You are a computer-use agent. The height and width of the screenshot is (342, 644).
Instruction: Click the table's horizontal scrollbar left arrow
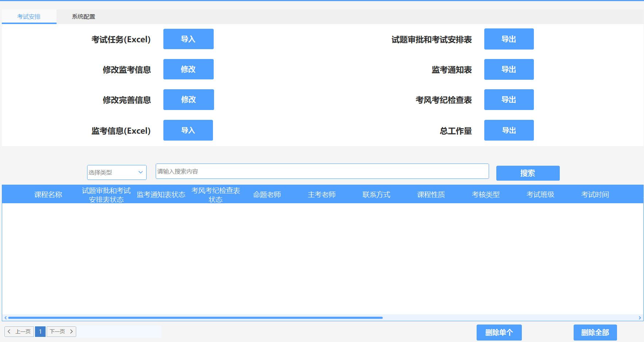click(5, 318)
